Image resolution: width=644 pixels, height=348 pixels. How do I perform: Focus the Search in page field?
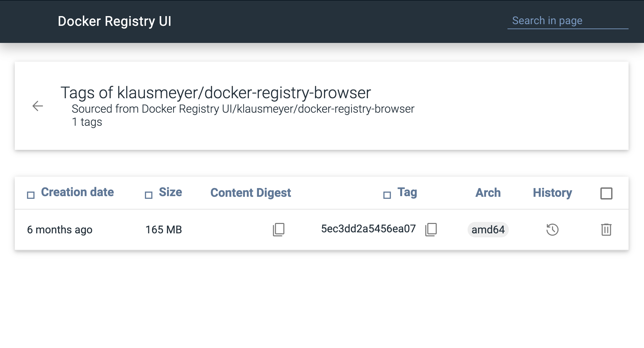click(x=568, y=21)
